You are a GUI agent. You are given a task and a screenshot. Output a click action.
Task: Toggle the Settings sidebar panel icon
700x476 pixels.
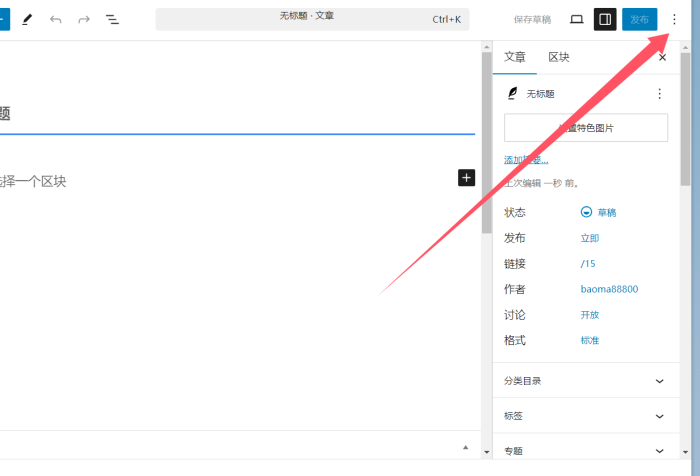click(x=605, y=19)
